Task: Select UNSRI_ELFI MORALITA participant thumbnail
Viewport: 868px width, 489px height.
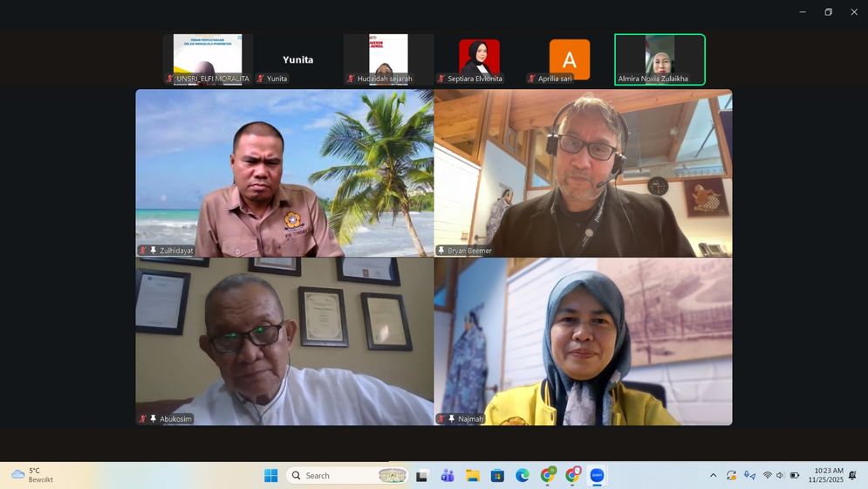Action: pyautogui.click(x=208, y=59)
